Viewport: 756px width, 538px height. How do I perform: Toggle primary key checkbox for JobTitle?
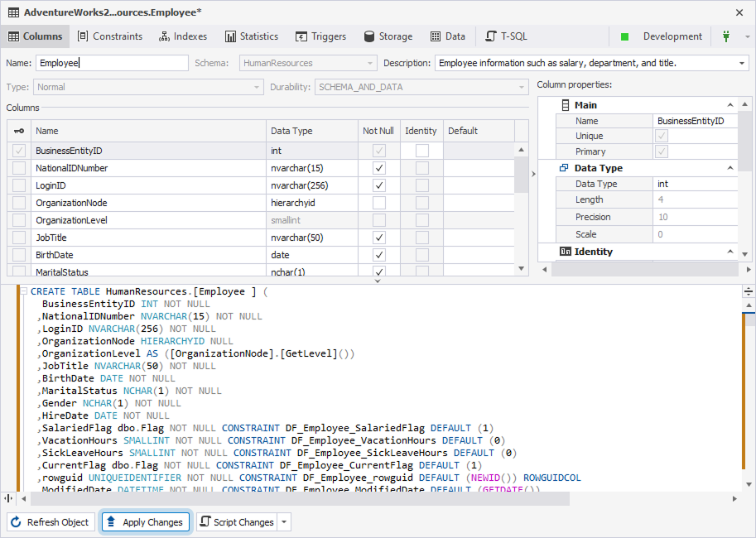click(x=19, y=238)
